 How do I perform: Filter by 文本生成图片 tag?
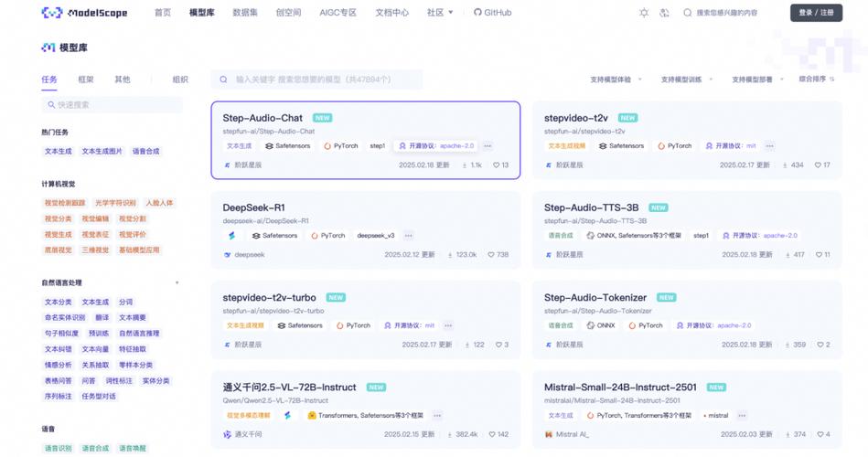click(102, 151)
